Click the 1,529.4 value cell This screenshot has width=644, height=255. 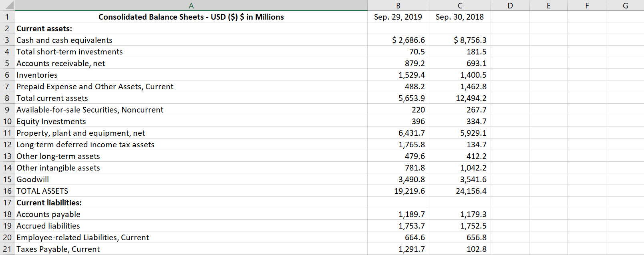398,75
